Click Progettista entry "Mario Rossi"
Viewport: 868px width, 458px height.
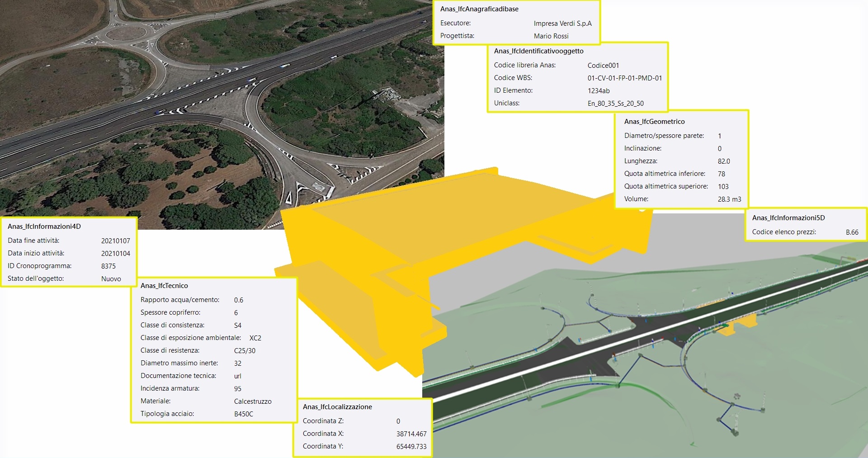(550, 36)
